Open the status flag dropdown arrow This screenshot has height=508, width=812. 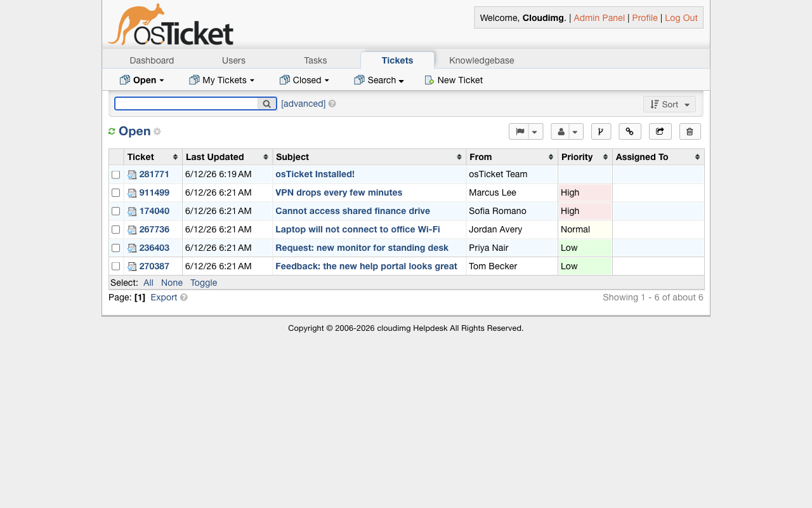tap(536, 131)
